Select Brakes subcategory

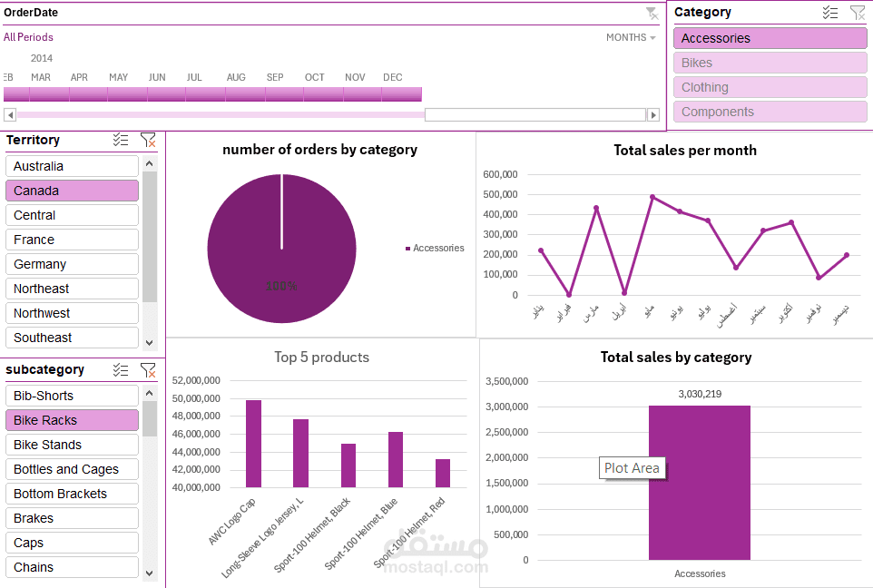(x=72, y=518)
